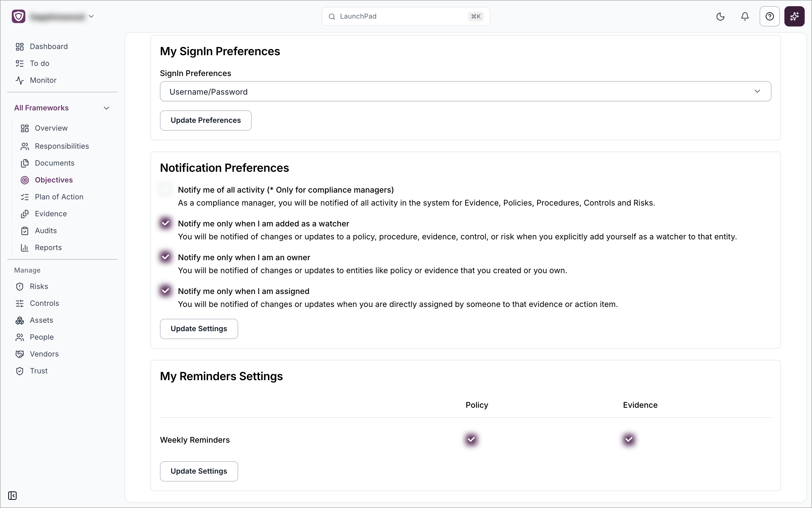Click the Monitor activity pulse icon
Viewport: 812px width, 508px height.
tap(20, 80)
